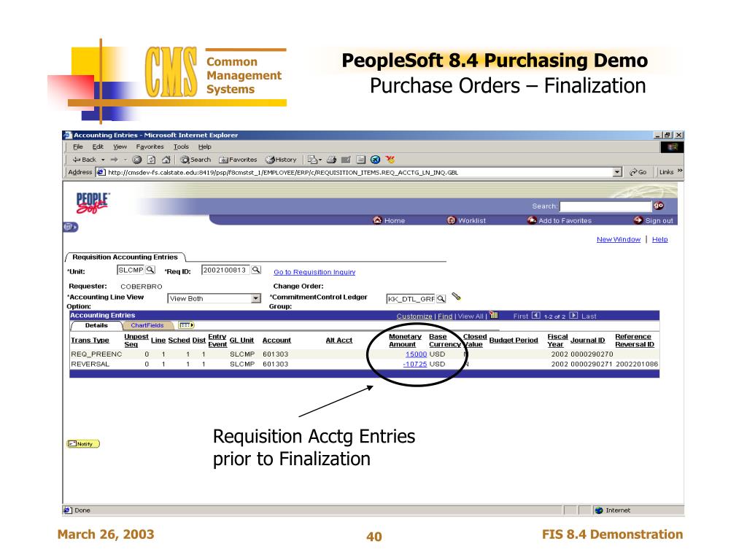Click the Commitment Control Ledger Group field
Screen dimensions: 747x560
(411, 299)
